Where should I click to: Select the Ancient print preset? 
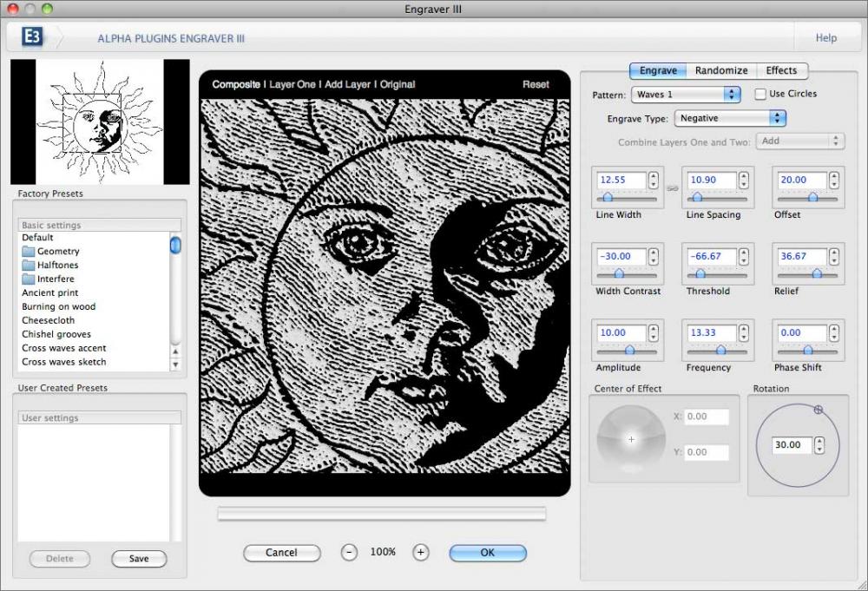coord(49,292)
